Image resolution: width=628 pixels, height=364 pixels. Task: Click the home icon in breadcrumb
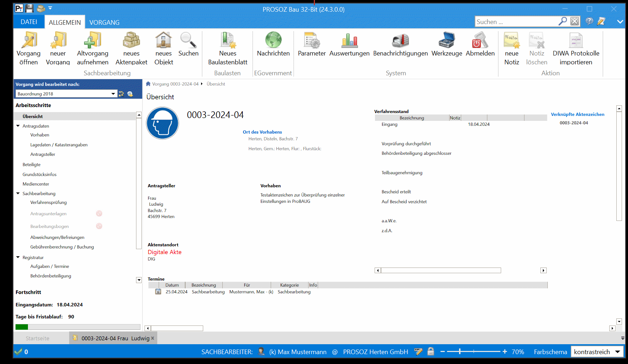pyautogui.click(x=148, y=84)
